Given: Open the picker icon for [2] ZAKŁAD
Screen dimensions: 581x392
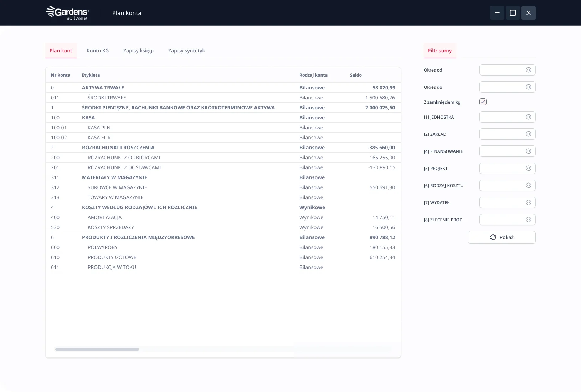Looking at the screenshot, I should coord(529,134).
